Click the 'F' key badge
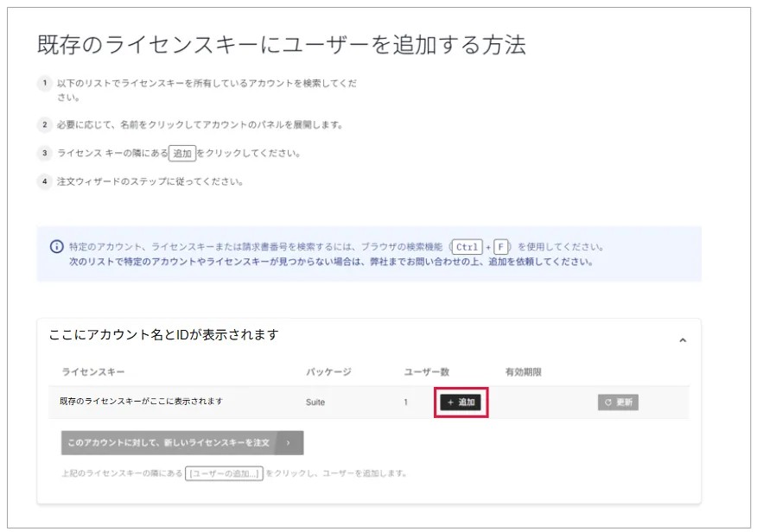The image size is (757, 532). (x=500, y=247)
